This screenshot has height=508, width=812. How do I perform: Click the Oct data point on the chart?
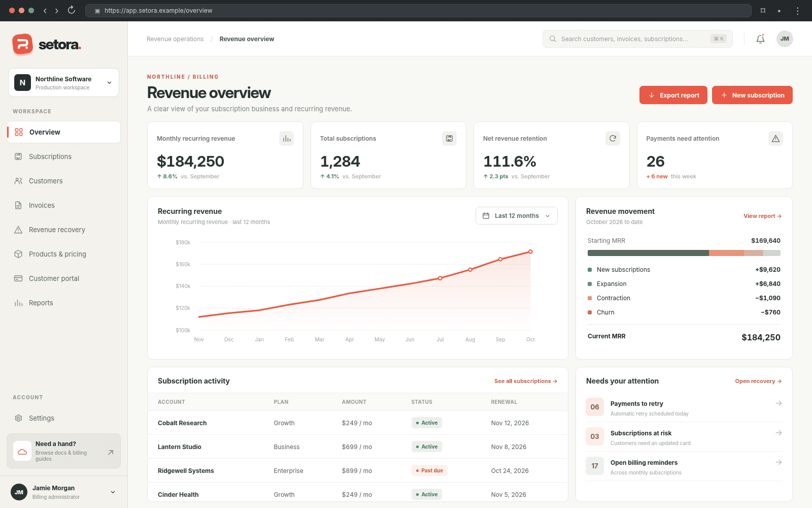pyautogui.click(x=530, y=251)
